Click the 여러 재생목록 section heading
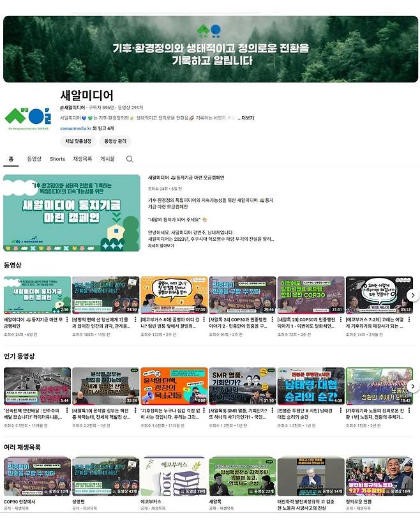This screenshot has width=420, height=525. pyautogui.click(x=22, y=447)
